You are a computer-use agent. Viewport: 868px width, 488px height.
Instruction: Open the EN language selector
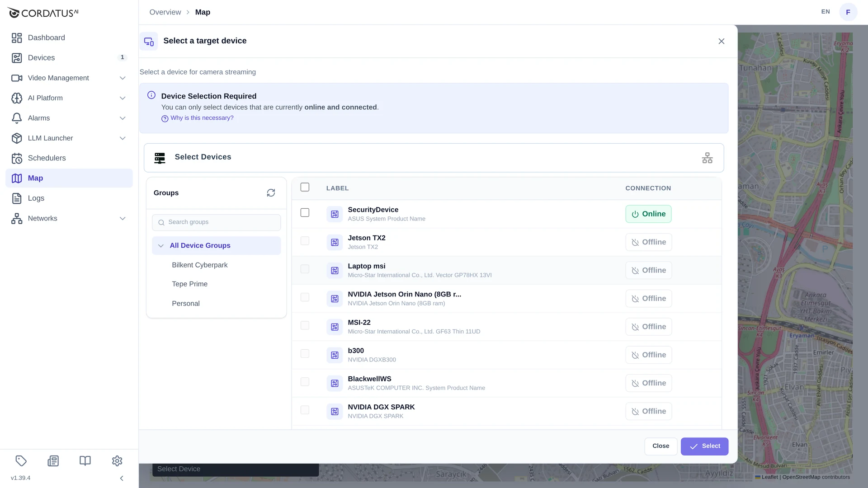click(x=826, y=12)
